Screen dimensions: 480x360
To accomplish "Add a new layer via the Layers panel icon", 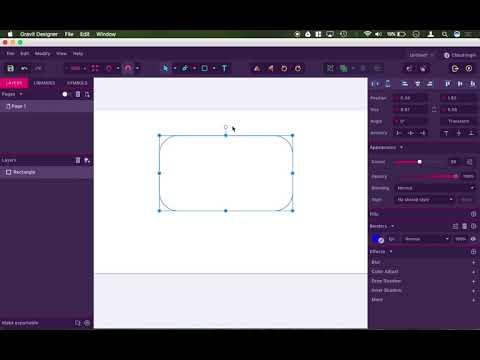I will pos(87,160).
